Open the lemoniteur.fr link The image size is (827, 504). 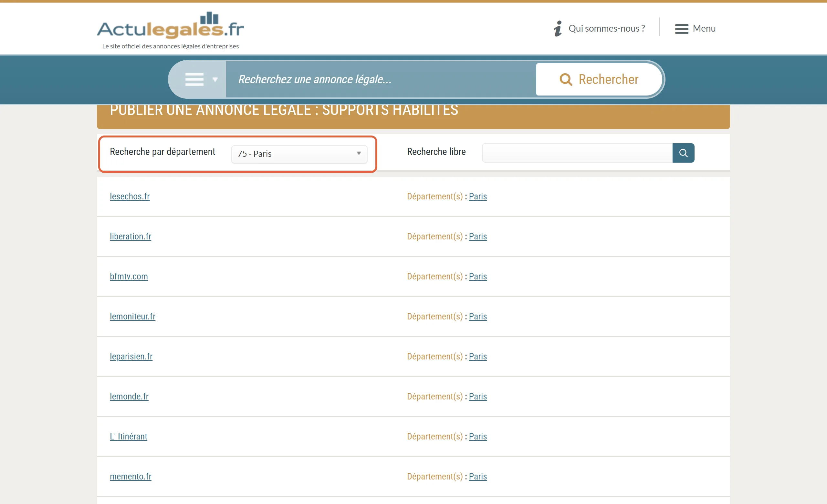(x=132, y=316)
